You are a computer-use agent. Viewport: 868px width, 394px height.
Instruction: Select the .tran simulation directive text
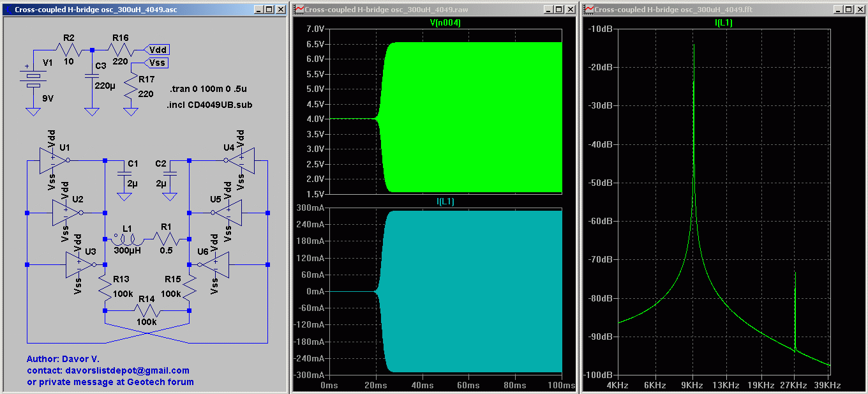point(209,89)
